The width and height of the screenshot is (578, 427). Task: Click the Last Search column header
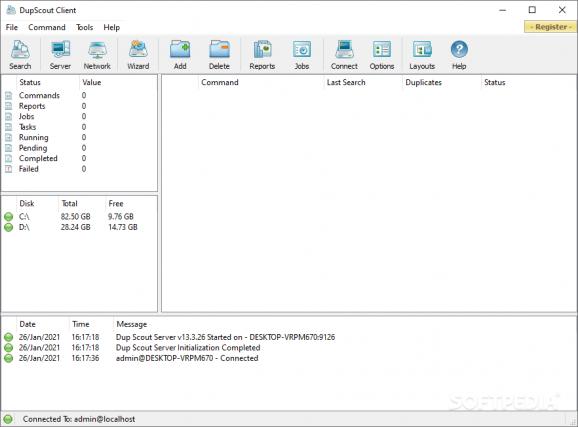pos(346,82)
